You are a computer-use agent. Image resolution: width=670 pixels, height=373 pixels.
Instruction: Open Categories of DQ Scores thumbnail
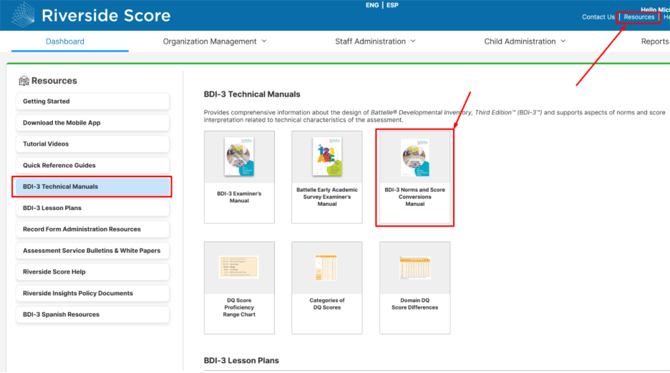coord(327,267)
